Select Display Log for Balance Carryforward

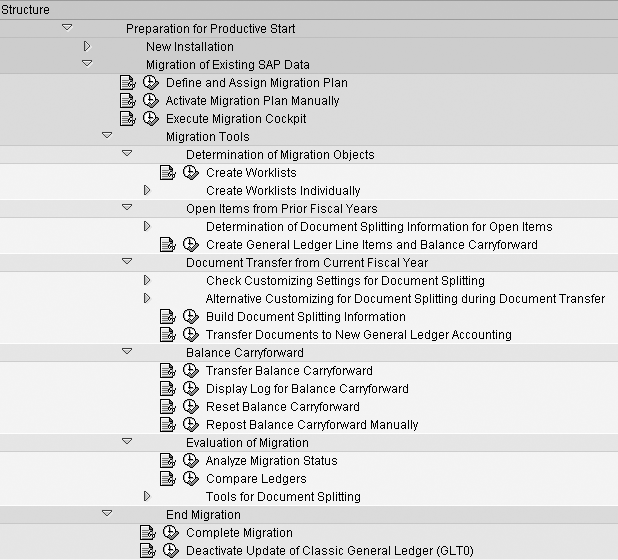pos(307,389)
